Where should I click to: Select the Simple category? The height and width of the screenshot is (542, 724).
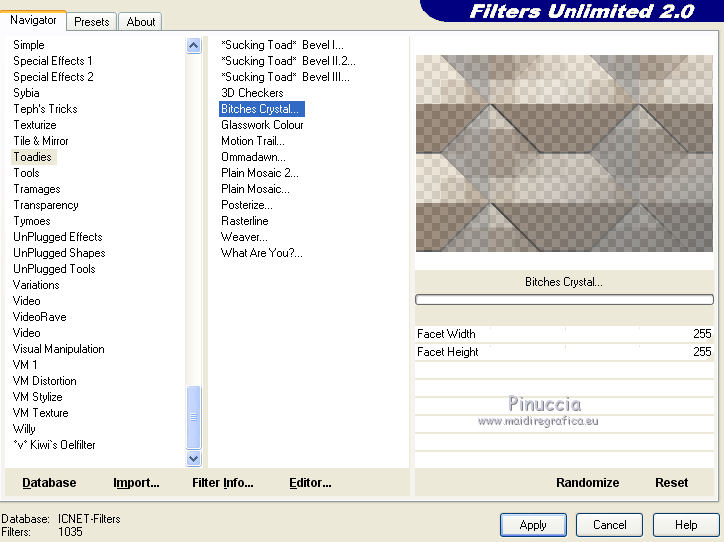(29, 45)
